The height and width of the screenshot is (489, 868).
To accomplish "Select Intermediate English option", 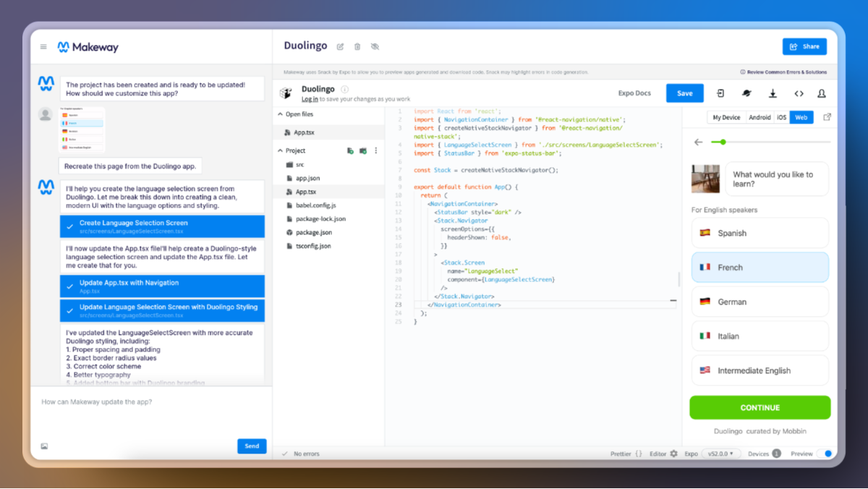I will (760, 370).
